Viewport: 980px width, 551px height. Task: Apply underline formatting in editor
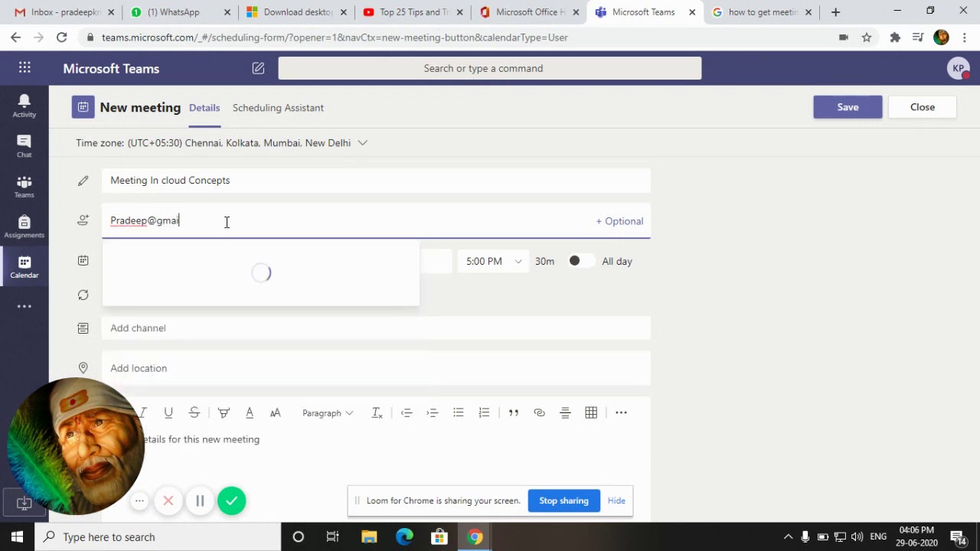[168, 412]
